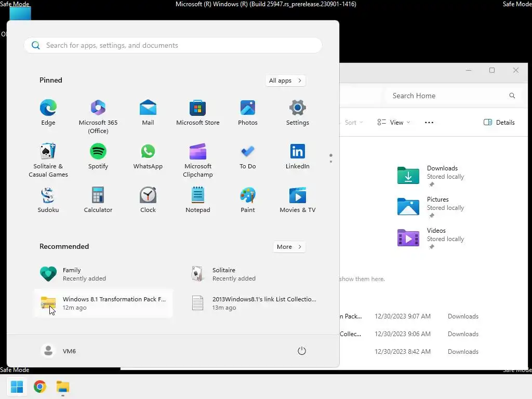Launch Notepad

click(198, 200)
